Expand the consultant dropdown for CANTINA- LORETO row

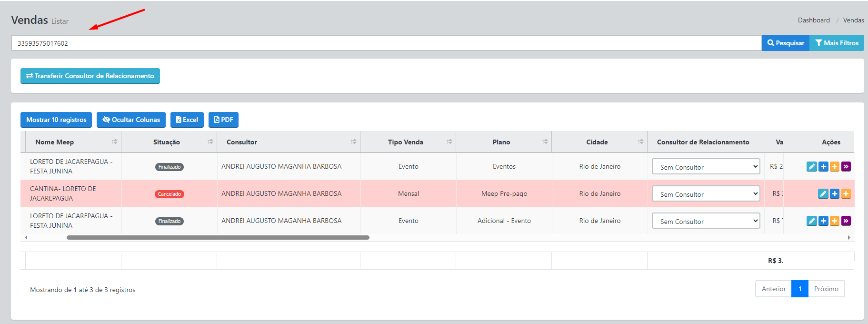(x=705, y=194)
